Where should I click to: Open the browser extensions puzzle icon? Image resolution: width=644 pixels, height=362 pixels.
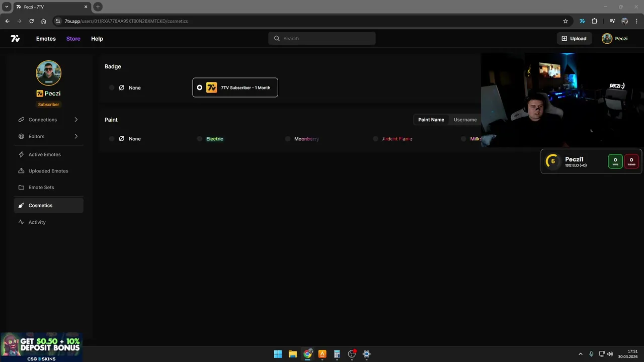[x=595, y=21]
